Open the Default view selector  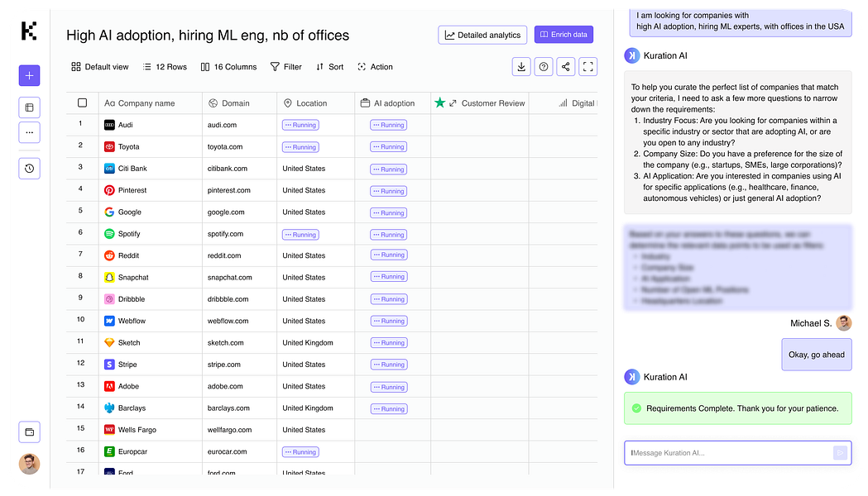point(99,67)
